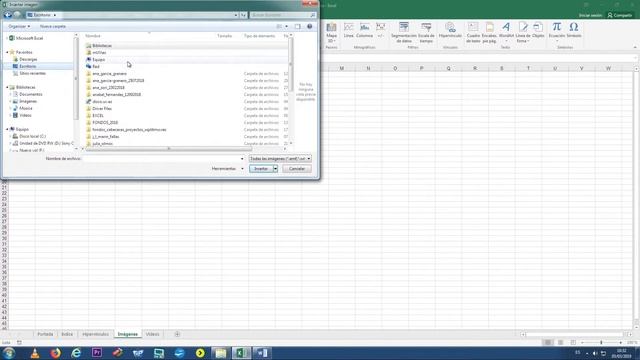Viewport: 640px width, 360px height.
Task: Switch to Word via taskbar icon
Action: (262, 353)
